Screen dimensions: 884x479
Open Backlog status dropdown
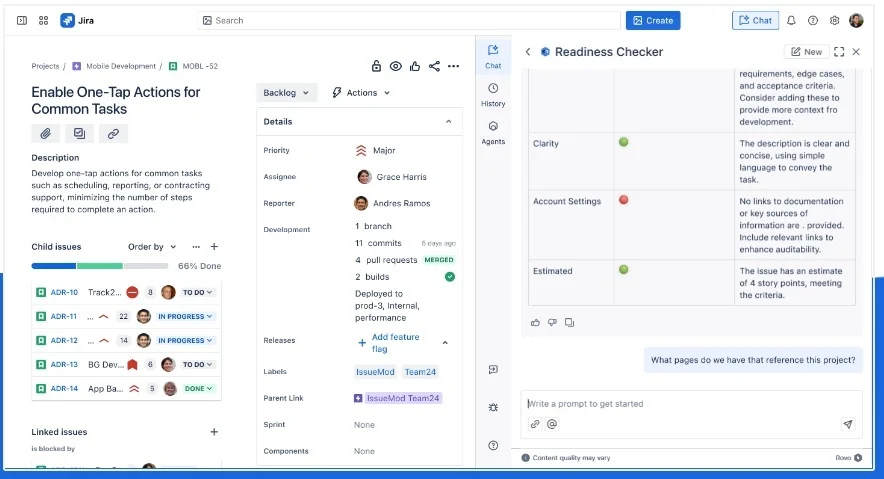tap(286, 92)
